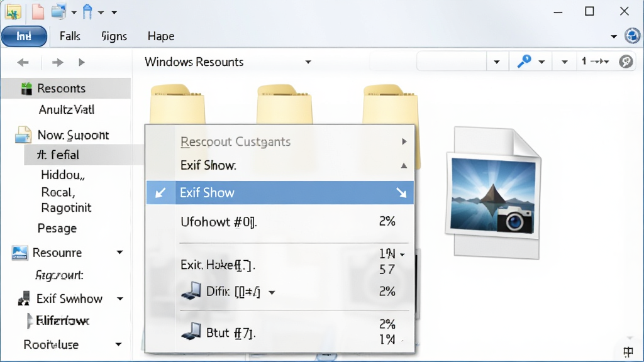Open the Rescoout Custgants submenu

tap(280, 141)
